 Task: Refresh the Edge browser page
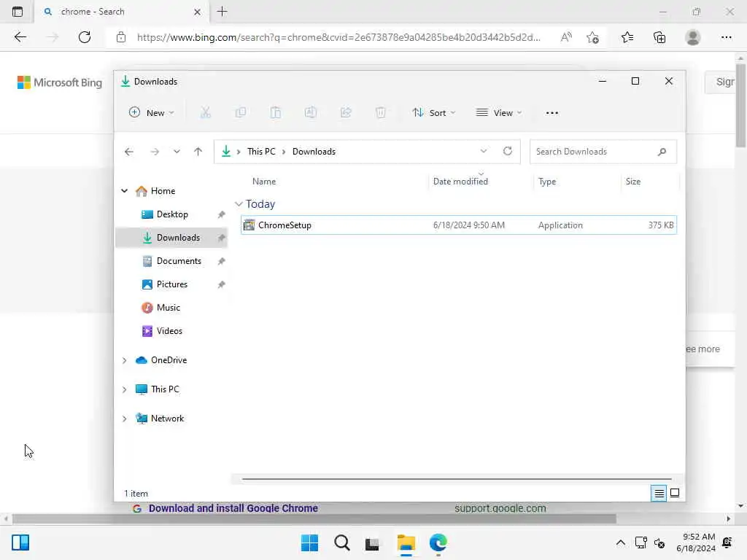coord(85,37)
